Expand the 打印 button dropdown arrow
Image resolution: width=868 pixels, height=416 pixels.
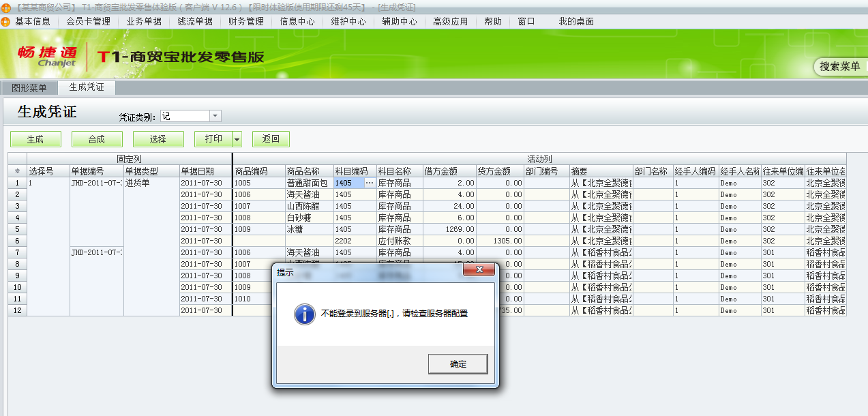coord(237,139)
